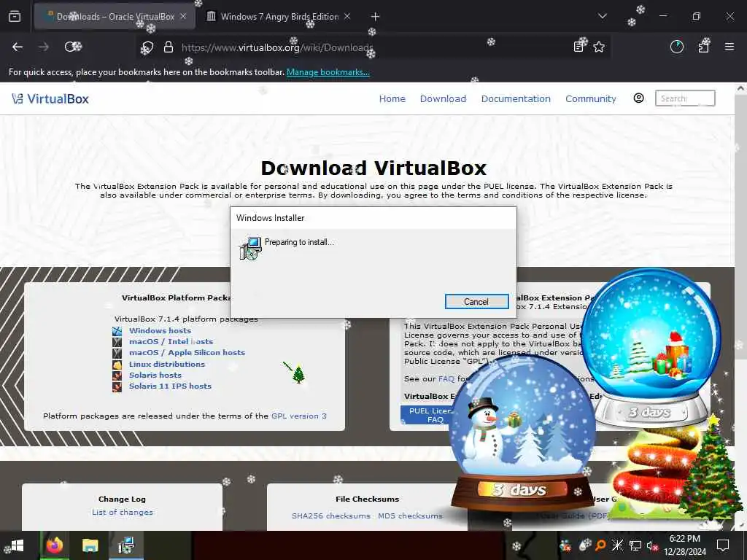Open the Community menu item

click(591, 98)
